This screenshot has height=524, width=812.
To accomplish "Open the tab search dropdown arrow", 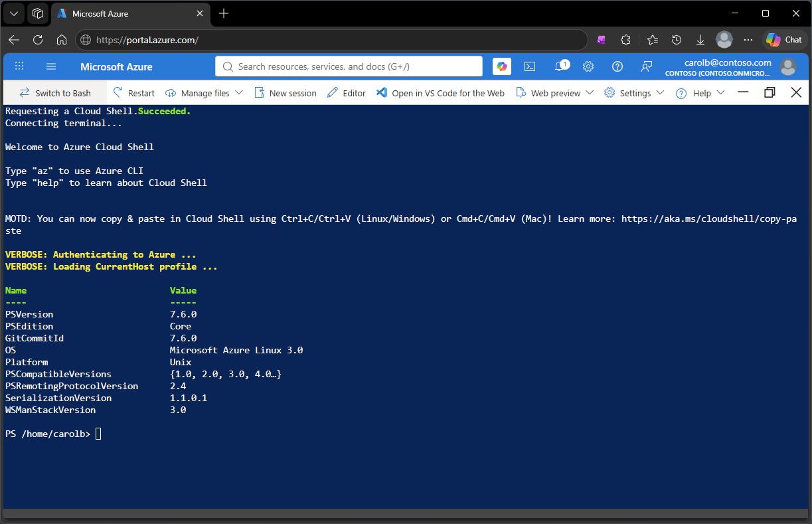I will point(14,13).
